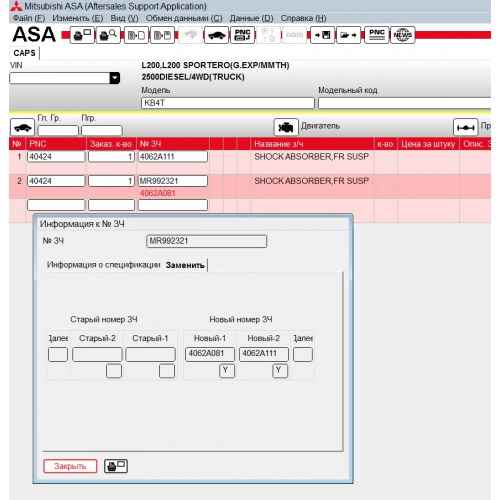Click the axle transmission icon near Пр

tap(465, 127)
